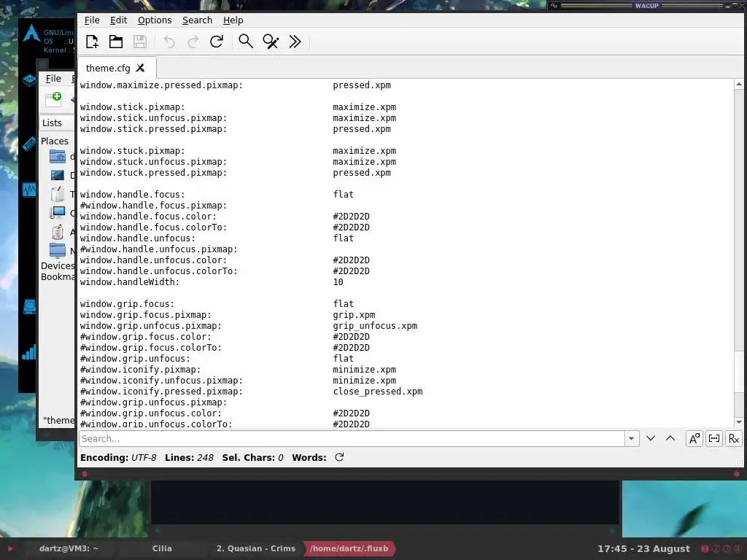This screenshot has width=747, height=560.
Task: Open the File menu of the text editor
Action: 92,20
